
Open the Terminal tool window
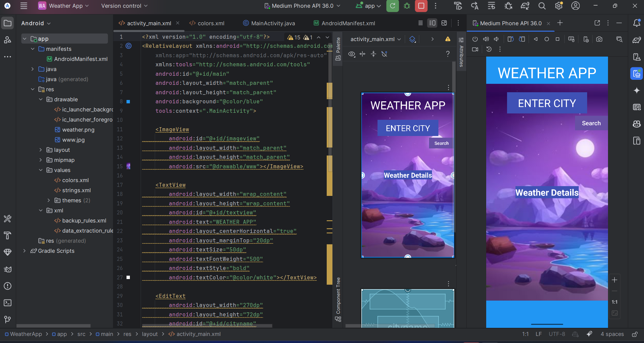[x=7, y=303]
